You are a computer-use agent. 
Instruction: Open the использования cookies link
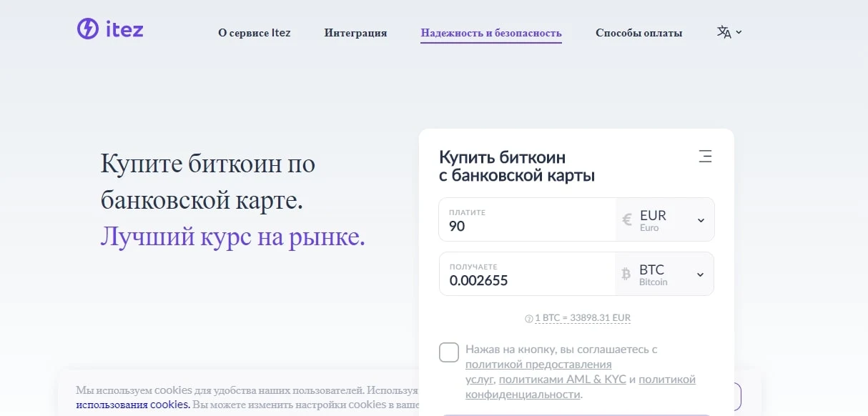click(133, 405)
